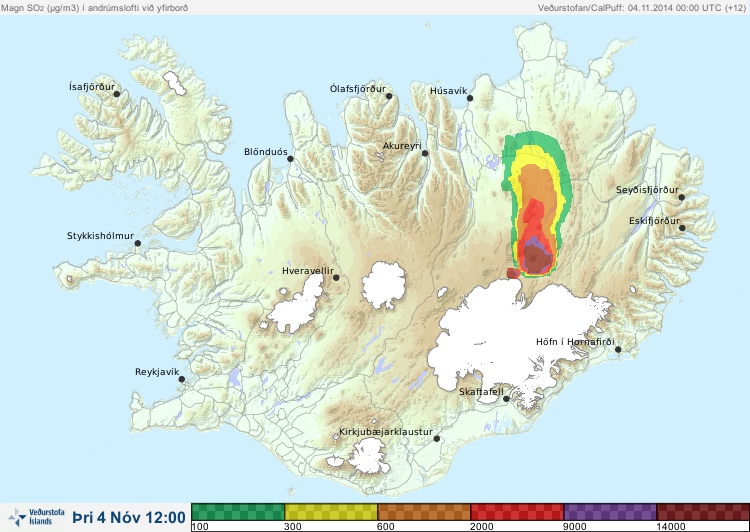Click the legend value '2000'
Viewport: 750px width, 532px height.
pyautogui.click(x=482, y=527)
